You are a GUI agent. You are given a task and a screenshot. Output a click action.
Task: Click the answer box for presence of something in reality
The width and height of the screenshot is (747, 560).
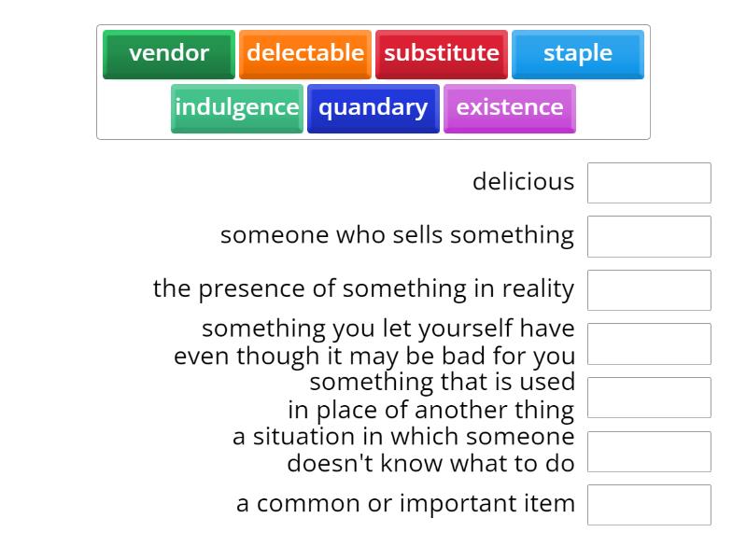[649, 289]
